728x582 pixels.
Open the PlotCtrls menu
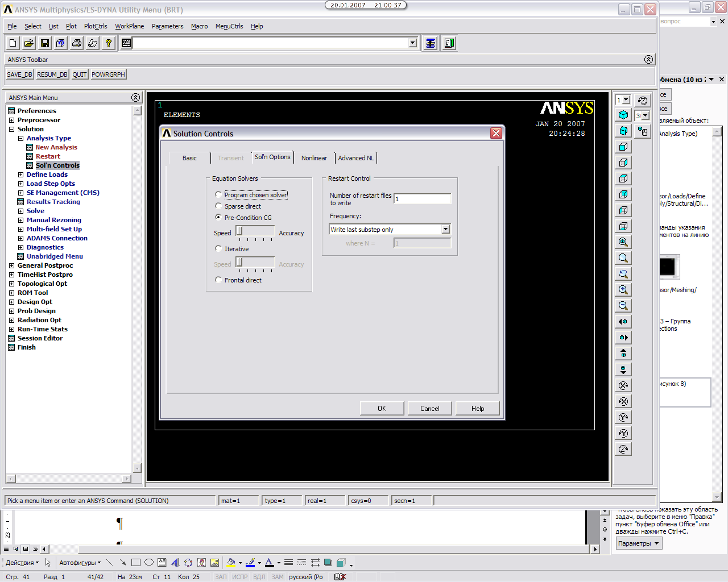[x=96, y=26]
